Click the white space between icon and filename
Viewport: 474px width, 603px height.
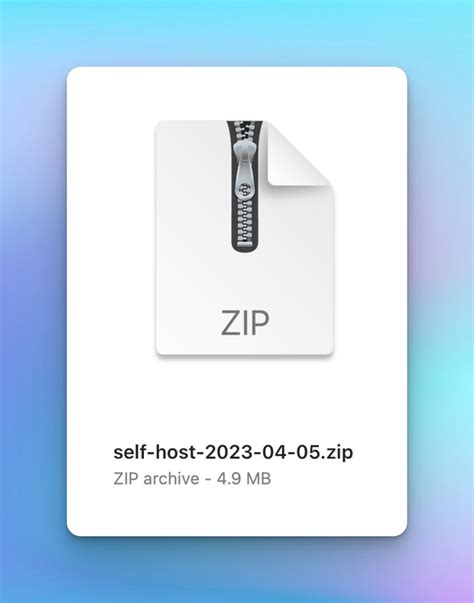click(237, 400)
